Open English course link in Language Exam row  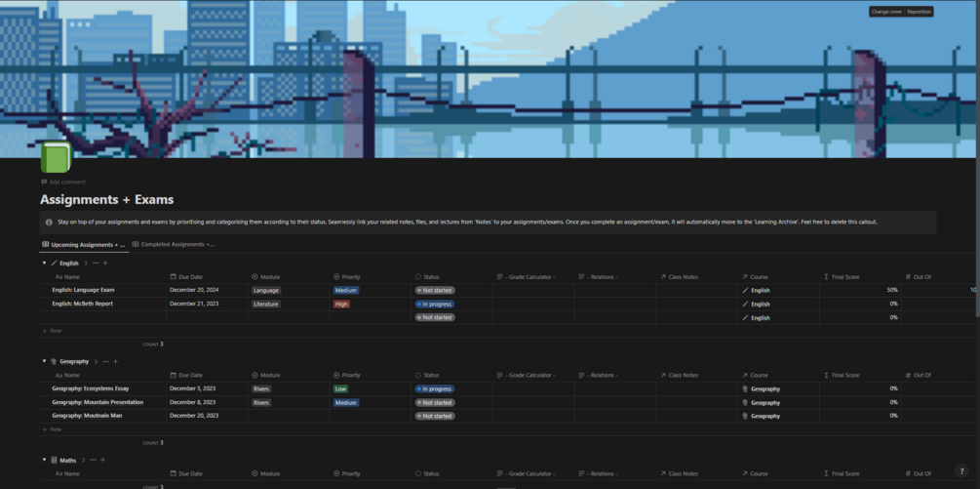point(757,290)
